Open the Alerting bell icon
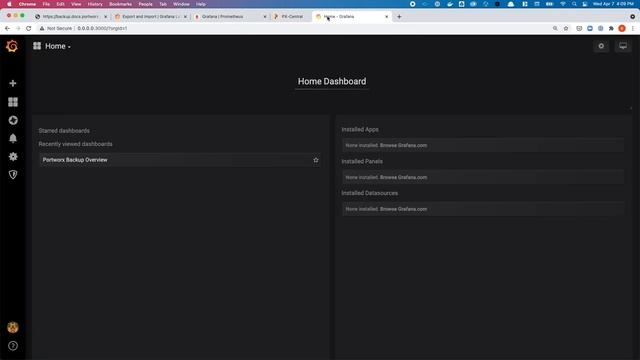Image resolution: width=640 pixels, height=360 pixels. click(13, 138)
